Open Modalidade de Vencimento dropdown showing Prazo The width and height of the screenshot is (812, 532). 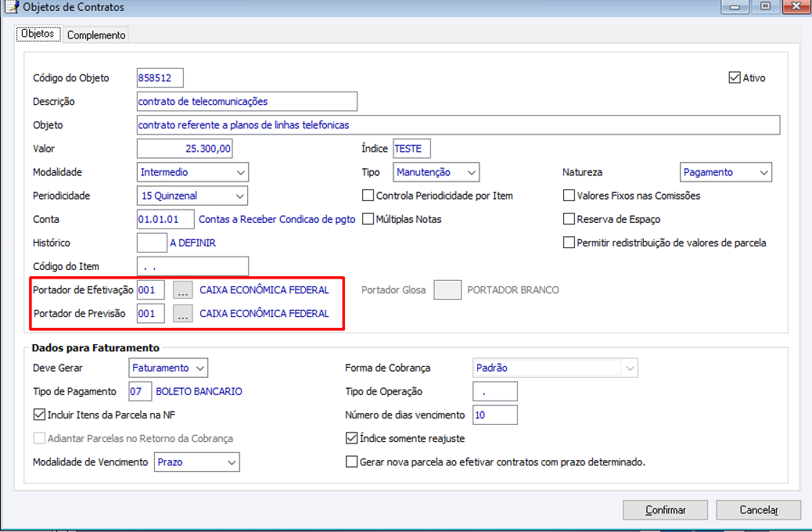click(197, 462)
